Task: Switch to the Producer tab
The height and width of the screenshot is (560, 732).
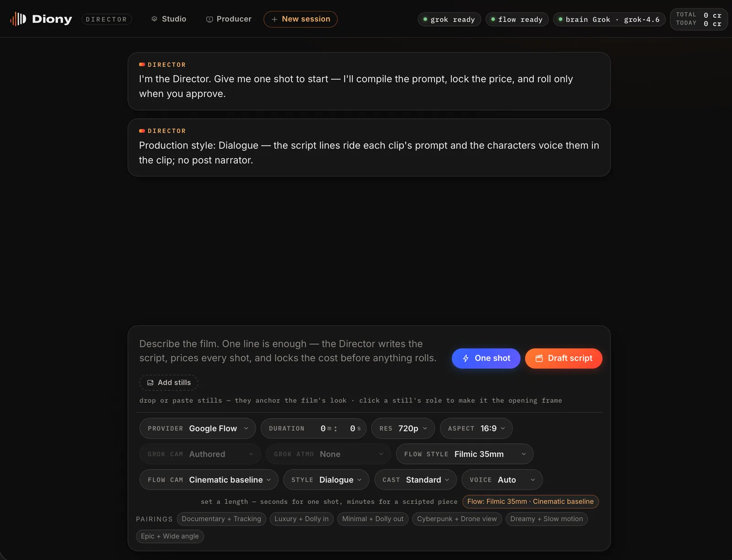Action: coord(229,19)
